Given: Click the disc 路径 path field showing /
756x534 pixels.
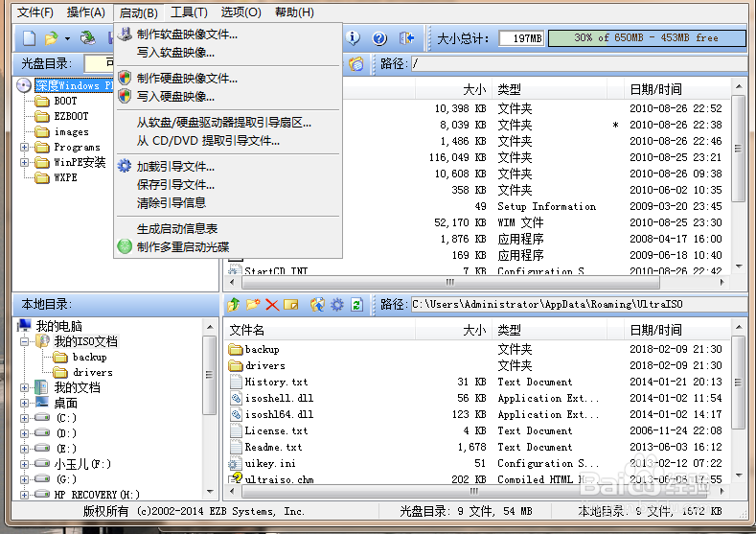Looking at the screenshot, I should 578,63.
